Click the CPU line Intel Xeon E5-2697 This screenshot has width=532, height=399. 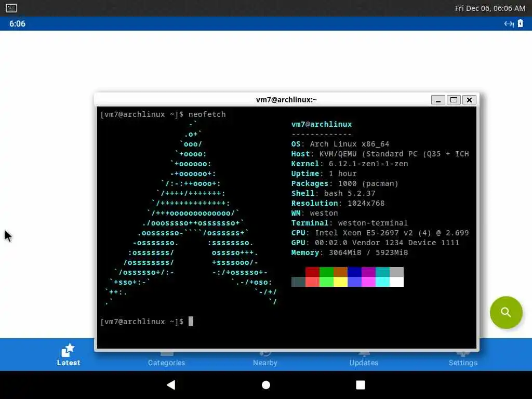(x=380, y=233)
